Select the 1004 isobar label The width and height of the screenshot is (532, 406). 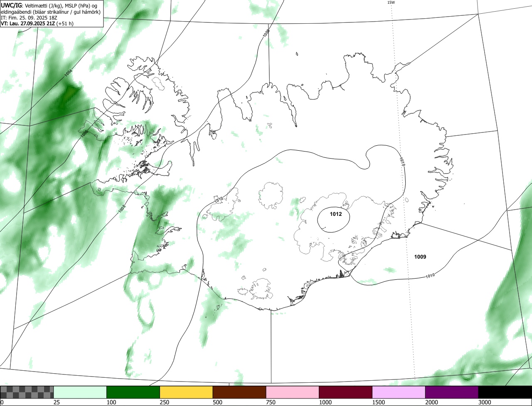pos(68,73)
